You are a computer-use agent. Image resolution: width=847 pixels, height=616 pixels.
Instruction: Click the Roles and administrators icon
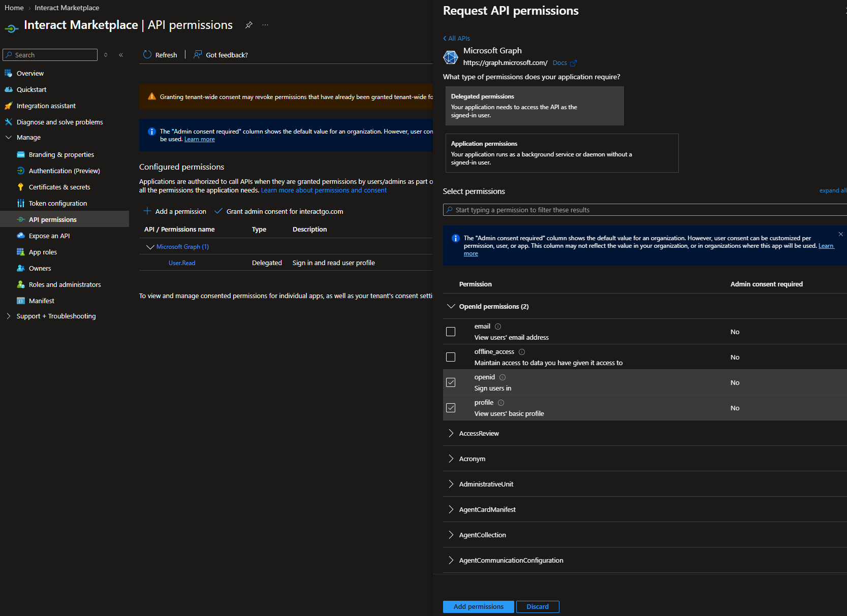coord(21,284)
